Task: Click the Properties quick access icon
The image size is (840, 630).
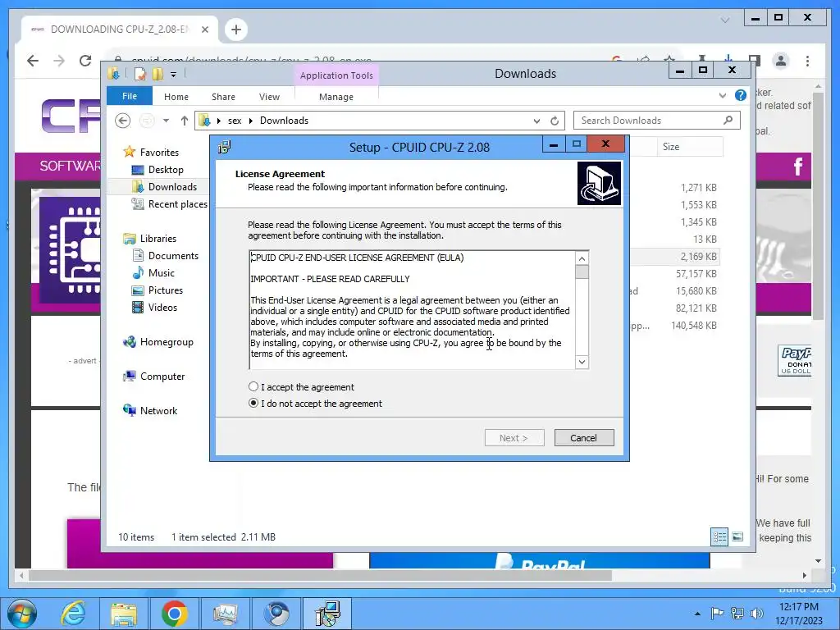Action: click(x=139, y=74)
